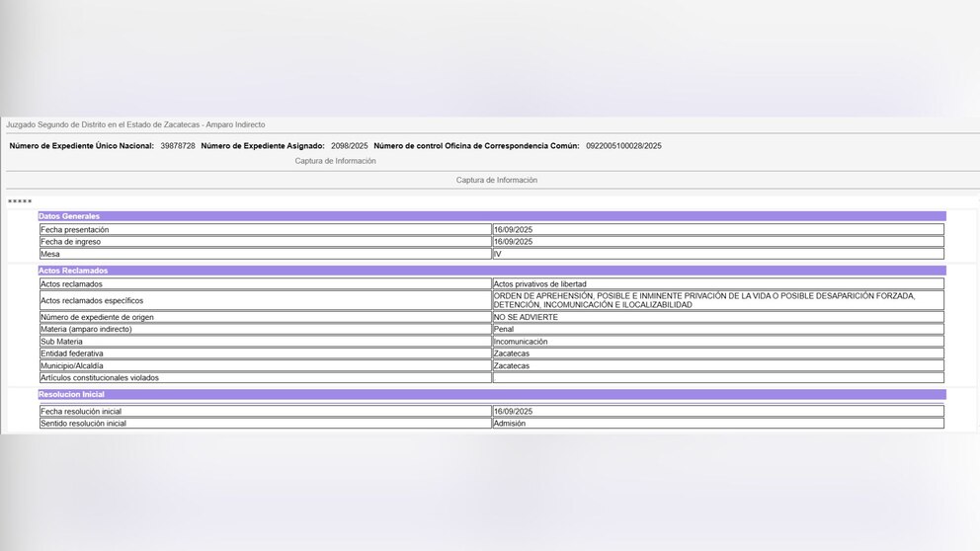Click the Mesa field showing IV
This screenshot has height=551, width=980.
[717, 254]
